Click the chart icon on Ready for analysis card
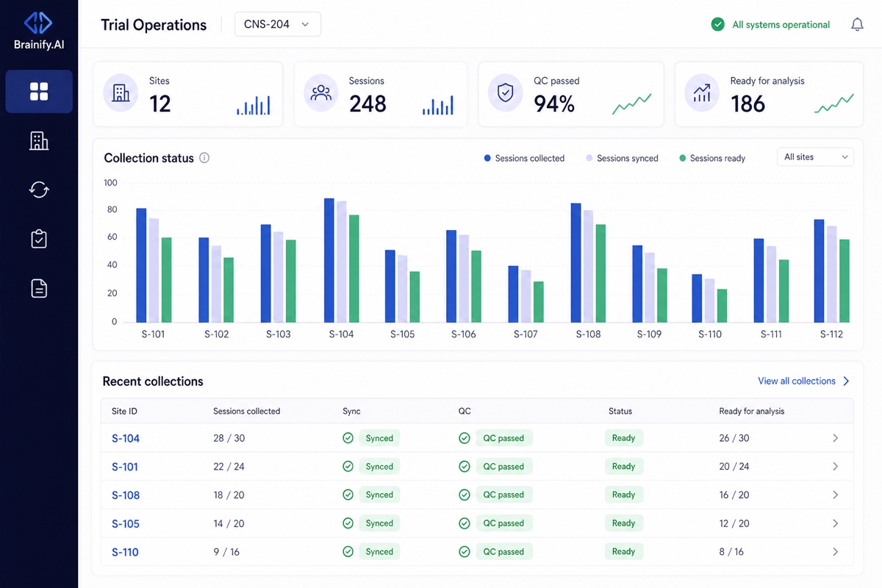 click(702, 93)
